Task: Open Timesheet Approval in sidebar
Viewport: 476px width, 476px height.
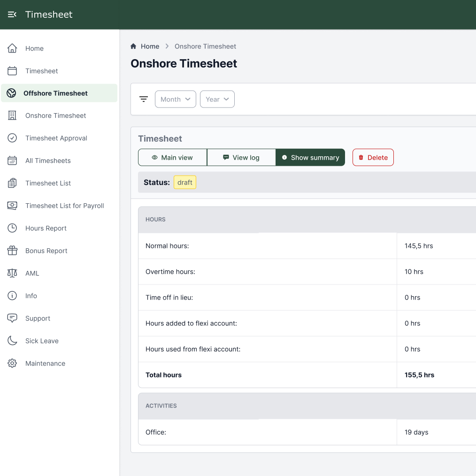Action: click(56, 138)
